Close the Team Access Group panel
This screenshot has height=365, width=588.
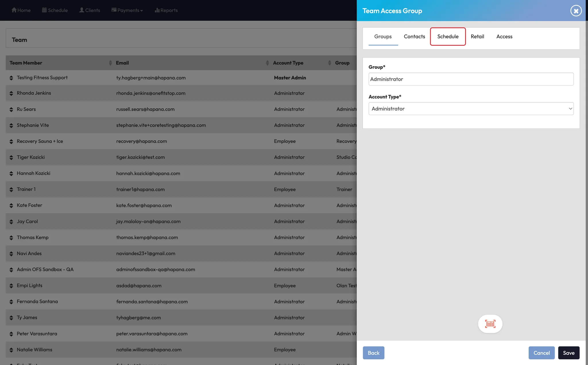(x=576, y=11)
